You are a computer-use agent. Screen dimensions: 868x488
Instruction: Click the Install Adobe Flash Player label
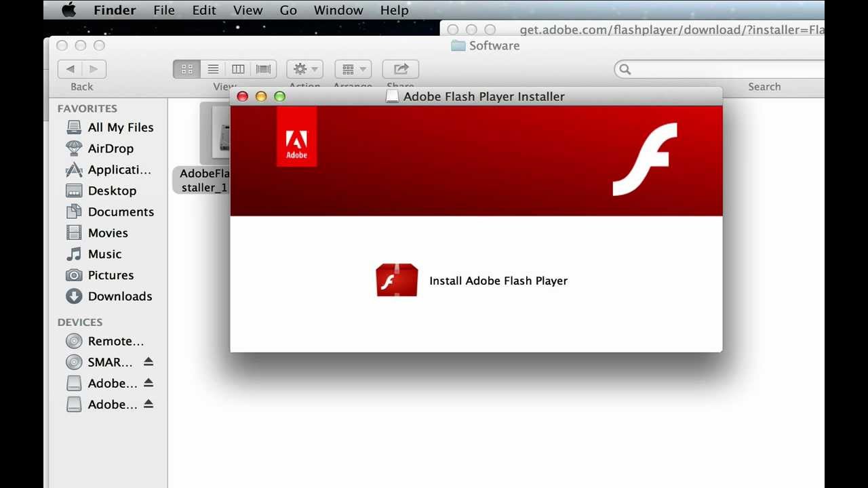pos(498,281)
